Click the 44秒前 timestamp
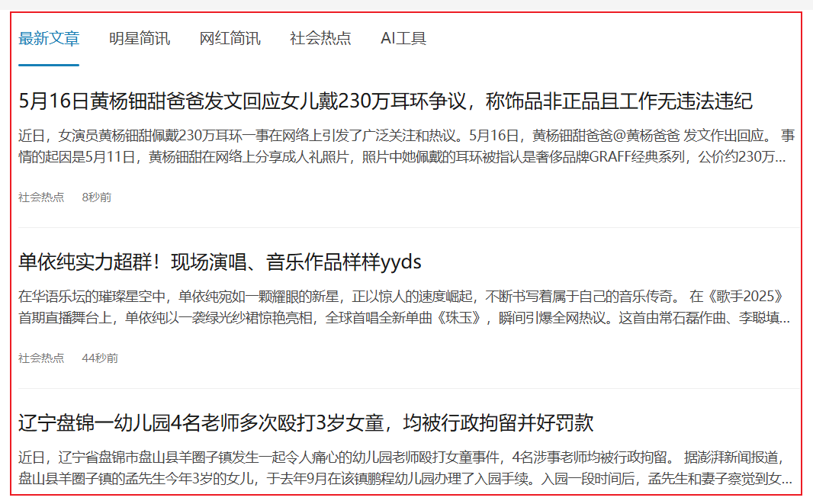813x504 pixels. pos(100,358)
